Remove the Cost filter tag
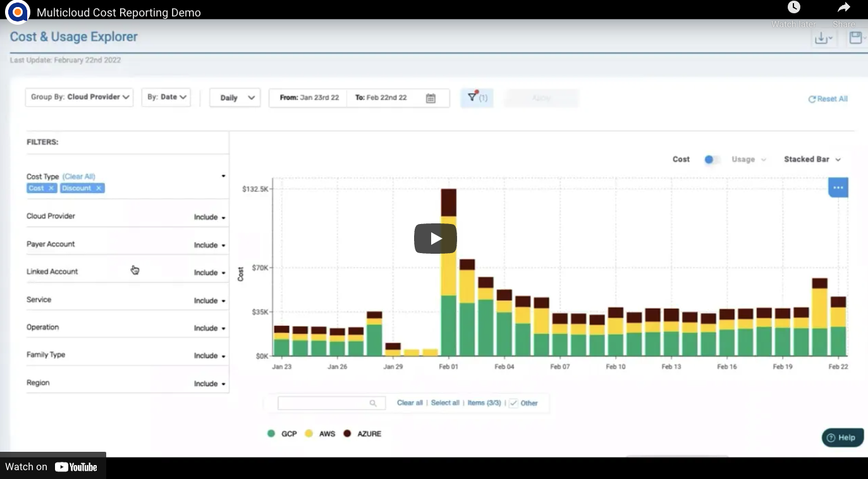868x479 pixels. 51,189
